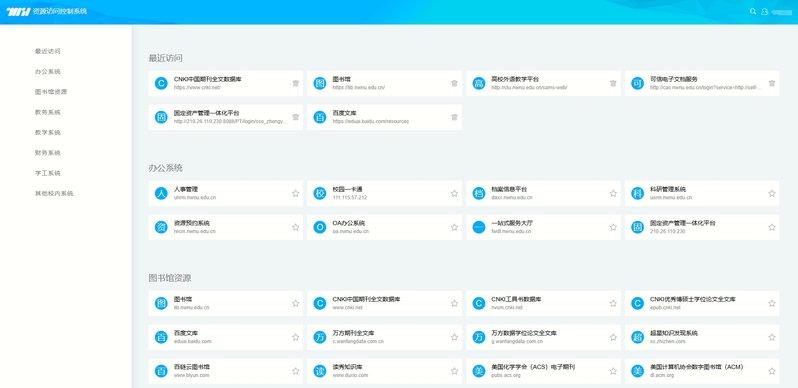Delete 高校外语教学平台 from recent visits
This screenshot has height=388, width=798.
pos(613,84)
